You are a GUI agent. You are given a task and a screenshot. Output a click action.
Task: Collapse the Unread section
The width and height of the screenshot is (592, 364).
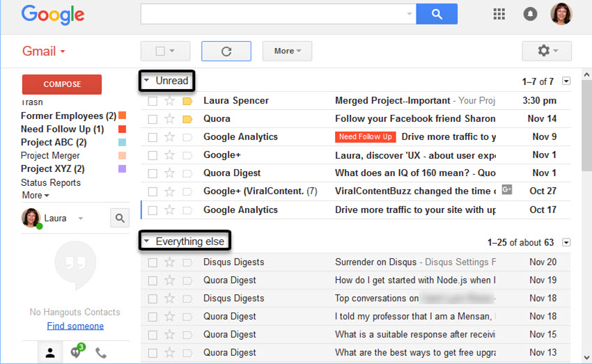tap(147, 80)
